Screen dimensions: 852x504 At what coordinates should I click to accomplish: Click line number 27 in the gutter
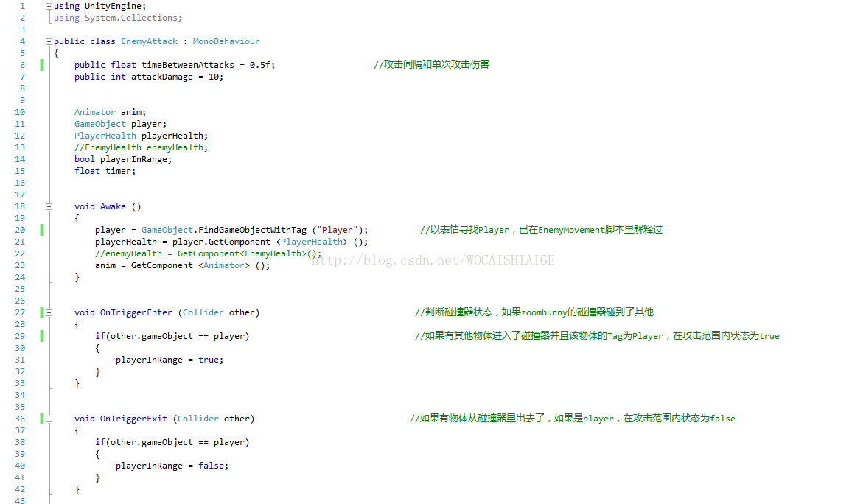click(x=20, y=312)
